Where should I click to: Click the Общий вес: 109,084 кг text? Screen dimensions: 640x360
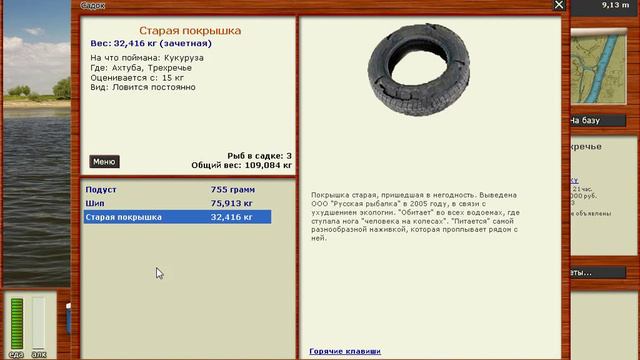(242, 165)
